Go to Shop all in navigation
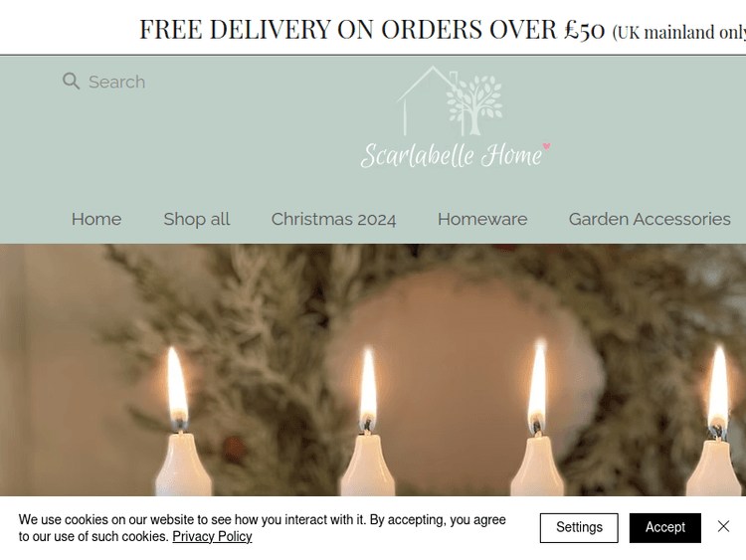Screen dimensions: 746x560 [197, 220]
